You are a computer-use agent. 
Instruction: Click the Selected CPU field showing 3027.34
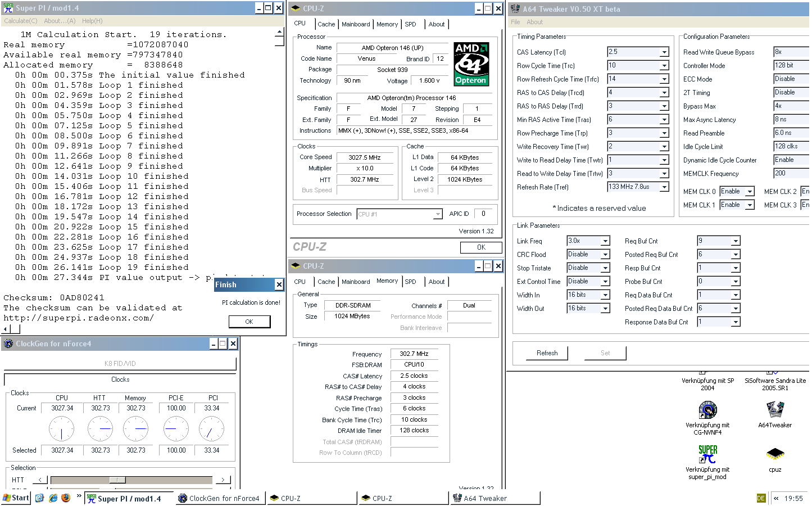pyautogui.click(x=62, y=450)
